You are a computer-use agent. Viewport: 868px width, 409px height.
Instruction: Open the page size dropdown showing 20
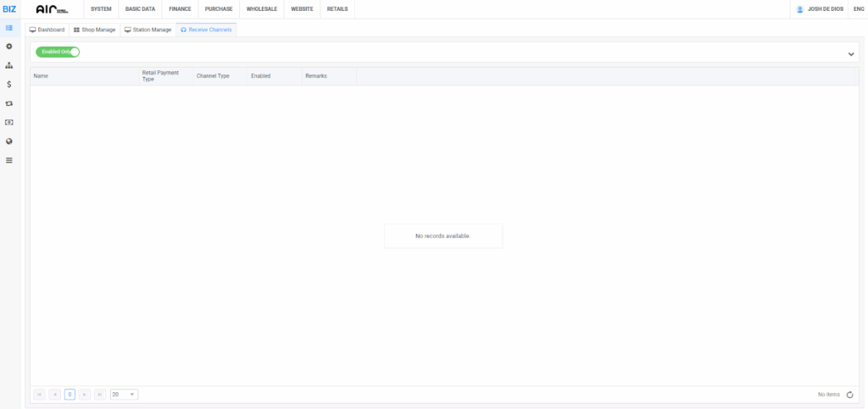pyautogui.click(x=124, y=395)
